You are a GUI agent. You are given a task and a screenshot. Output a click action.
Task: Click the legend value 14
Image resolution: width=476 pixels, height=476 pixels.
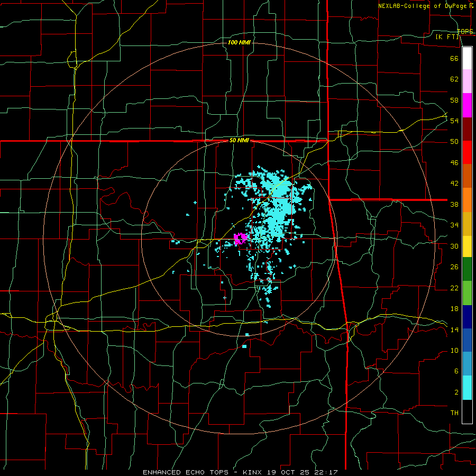pos(454,329)
